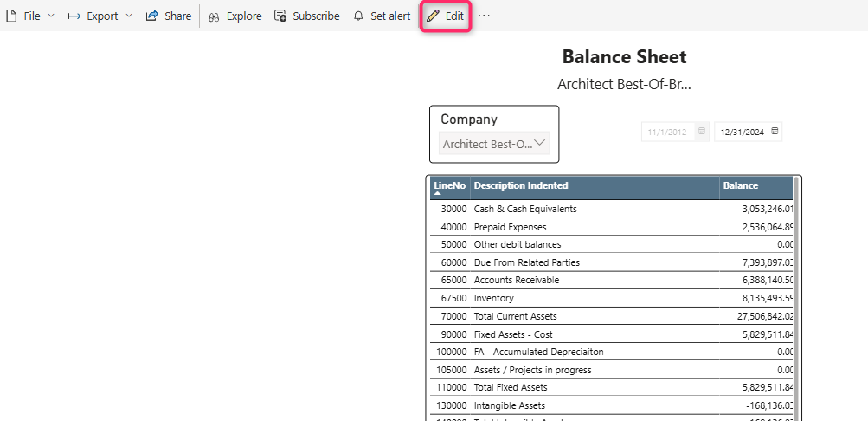Open the start date calendar picker
Screen dimensions: 868x421
(x=702, y=132)
